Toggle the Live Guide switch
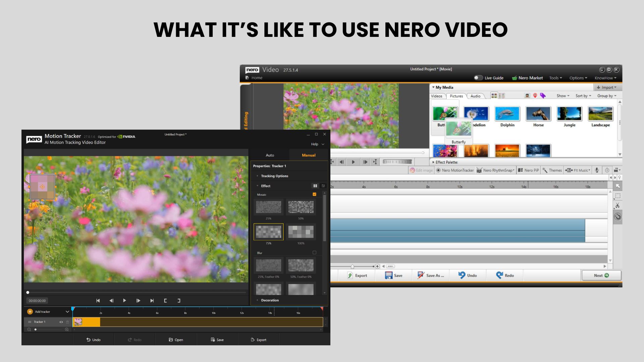The width and height of the screenshot is (644, 362). (478, 78)
